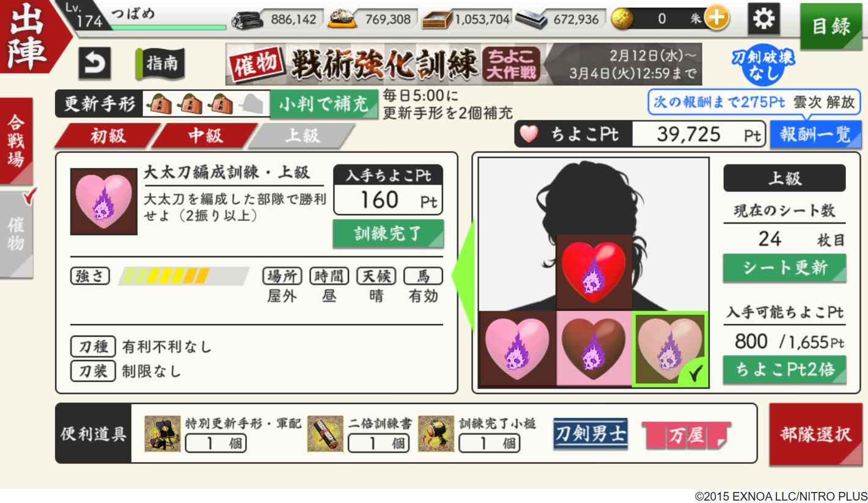Open the 万屋 shop dropdown
Screen dimensions: 868x503
[686, 435]
